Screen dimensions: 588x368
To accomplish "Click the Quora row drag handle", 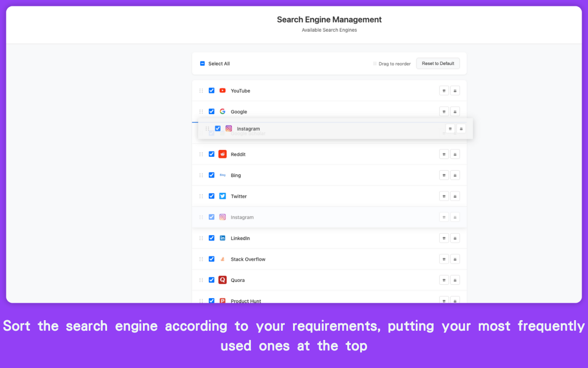I will click(x=201, y=280).
